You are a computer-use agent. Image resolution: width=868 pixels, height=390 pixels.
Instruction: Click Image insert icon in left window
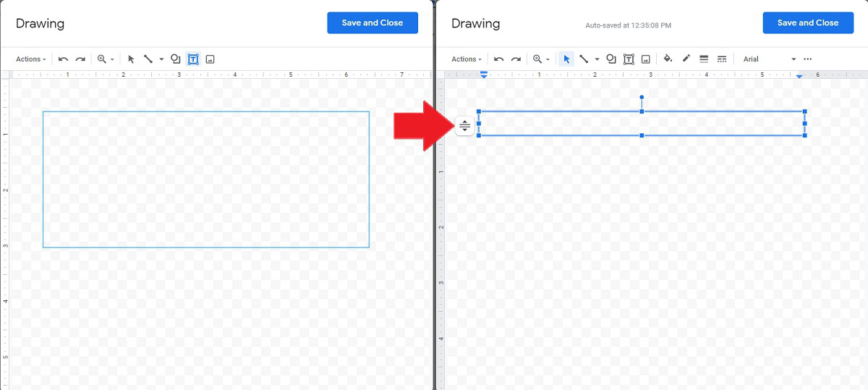[x=210, y=59]
